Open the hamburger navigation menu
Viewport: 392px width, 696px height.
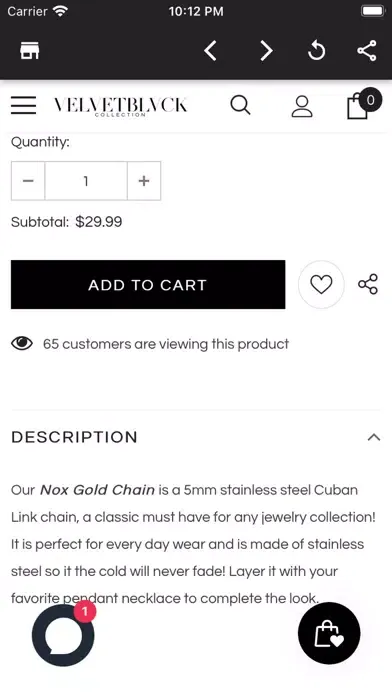[24, 105]
